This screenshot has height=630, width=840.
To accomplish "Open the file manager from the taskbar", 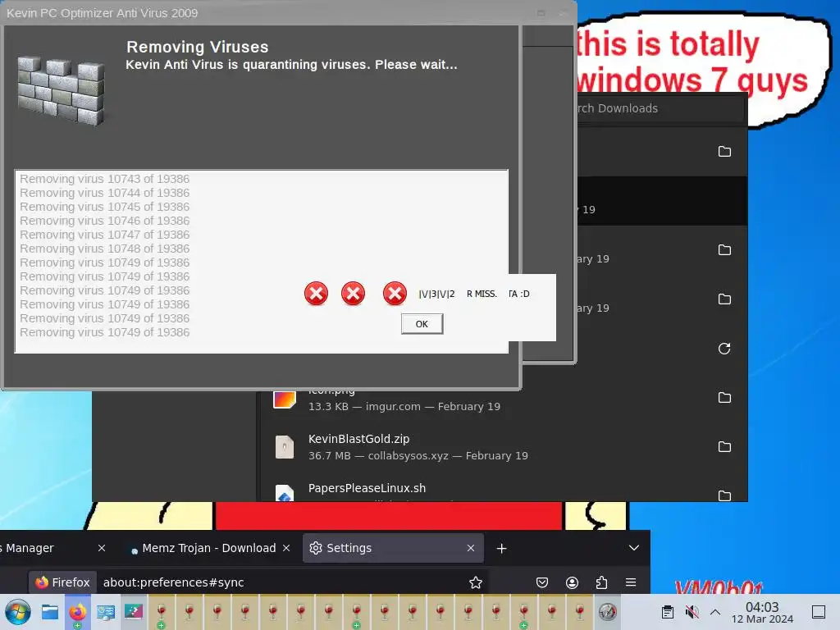I will click(x=50, y=612).
